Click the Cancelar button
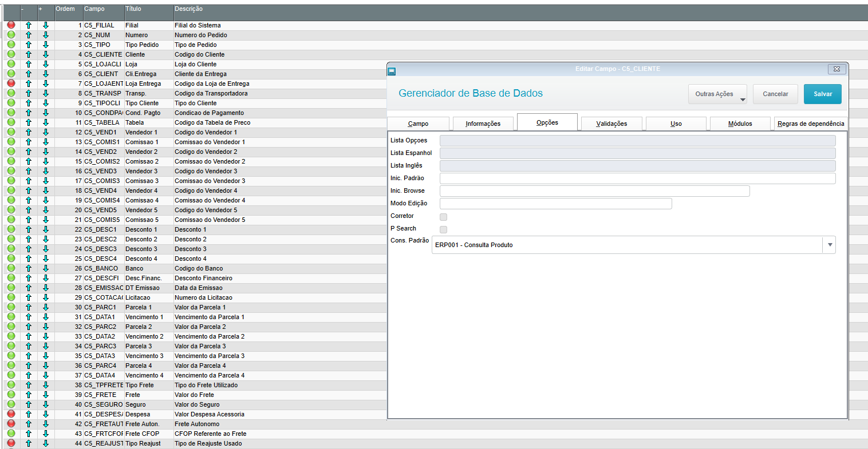This screenshot has height=449, width=868. 775,94
